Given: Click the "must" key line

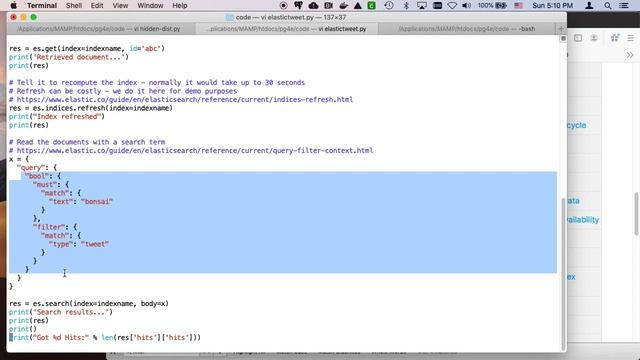Looking at the screenshot, I should [x=51, y=184].
